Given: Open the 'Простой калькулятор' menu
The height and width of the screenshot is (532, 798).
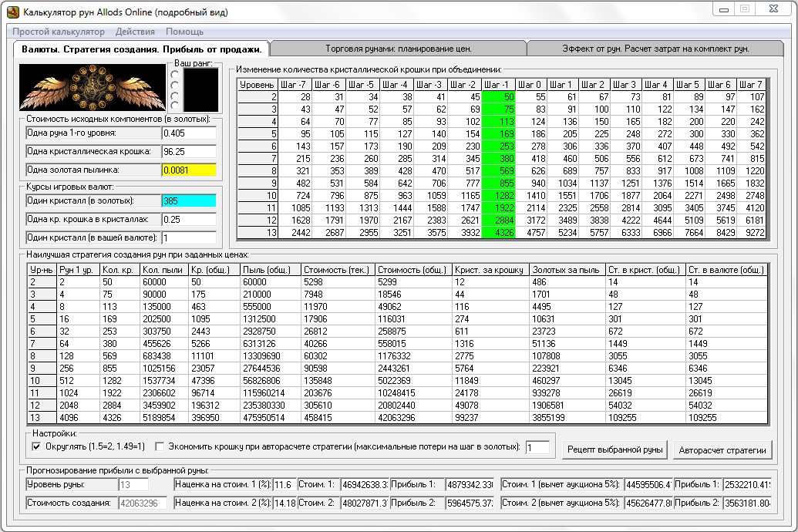Looking at the screenshot, I should click(x=59, y=32).
